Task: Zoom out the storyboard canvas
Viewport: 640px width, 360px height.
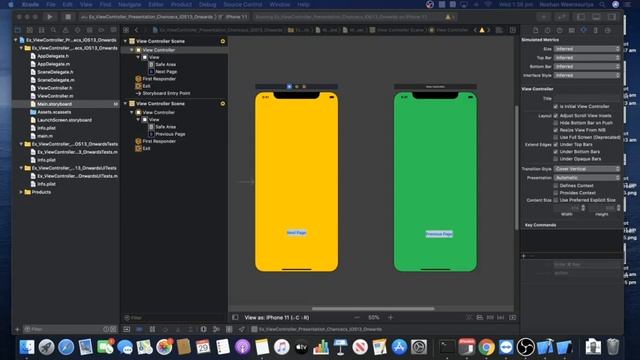Action: pos(357,317)
